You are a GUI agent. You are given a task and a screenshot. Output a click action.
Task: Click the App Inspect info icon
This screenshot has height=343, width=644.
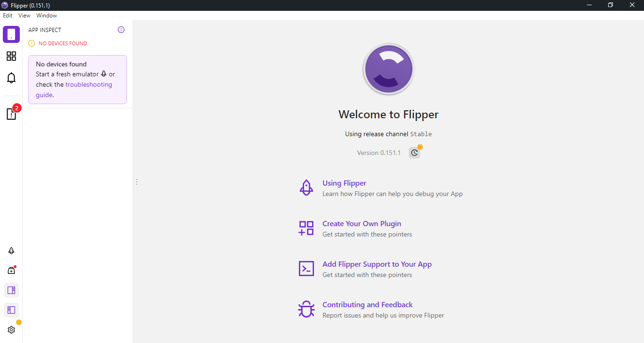(x=121, y=30)
